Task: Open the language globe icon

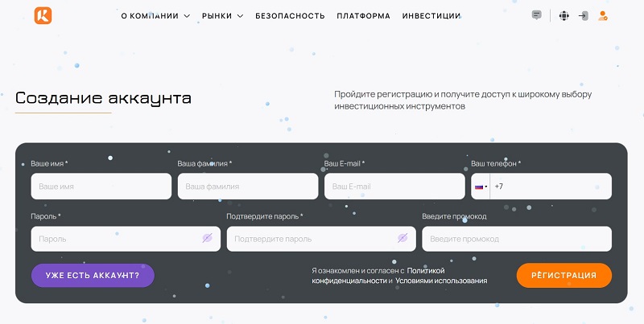Action: [x=564, y=16]
